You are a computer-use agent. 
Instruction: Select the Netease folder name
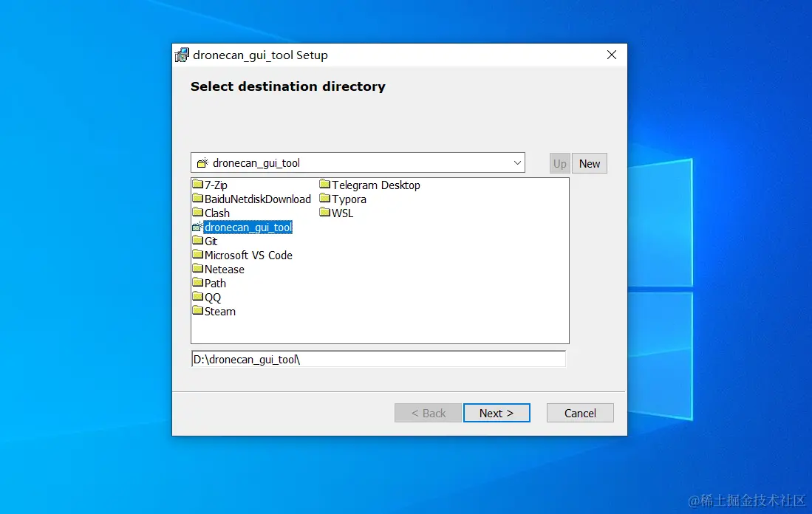click(x=224, y=269)
